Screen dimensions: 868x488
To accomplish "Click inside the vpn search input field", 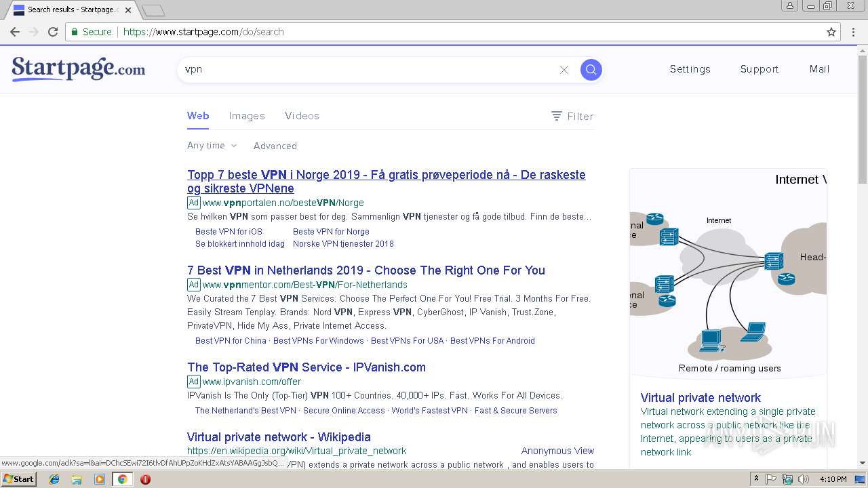I will click(x=370, y=69).
